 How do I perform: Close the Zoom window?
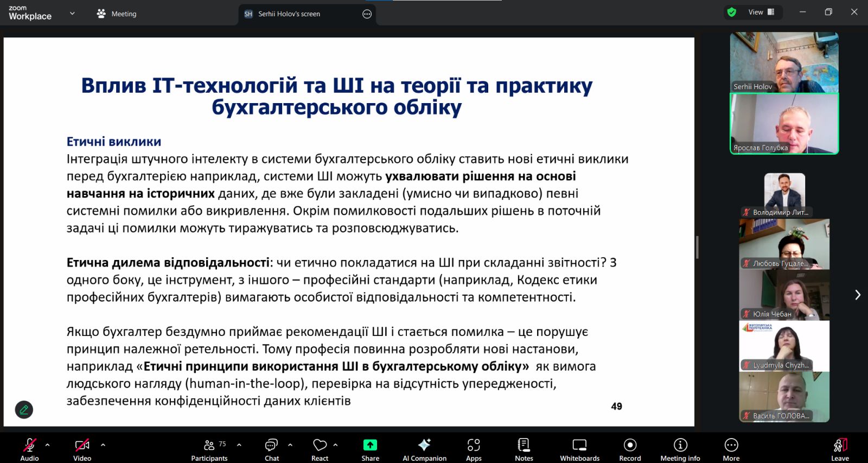tap(854, 12)
